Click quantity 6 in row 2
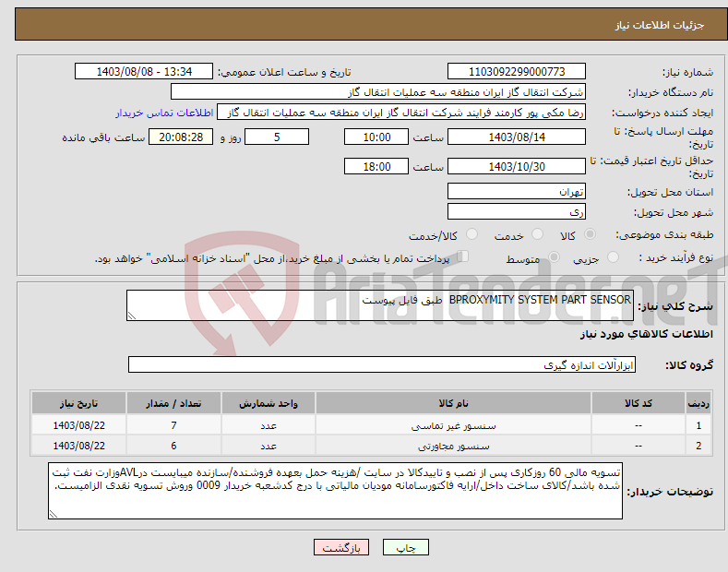This screenshot has width=728, height=572. tap(173, 446)
